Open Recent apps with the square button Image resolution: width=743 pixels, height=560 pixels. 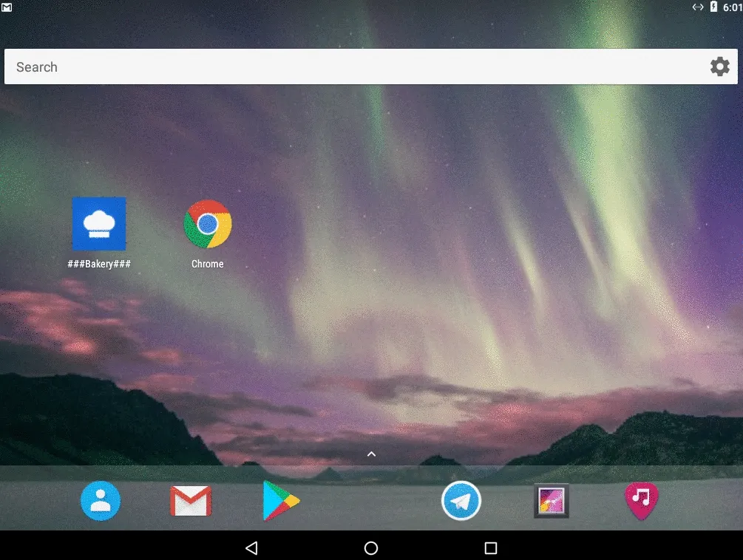[x=489, y=548]
